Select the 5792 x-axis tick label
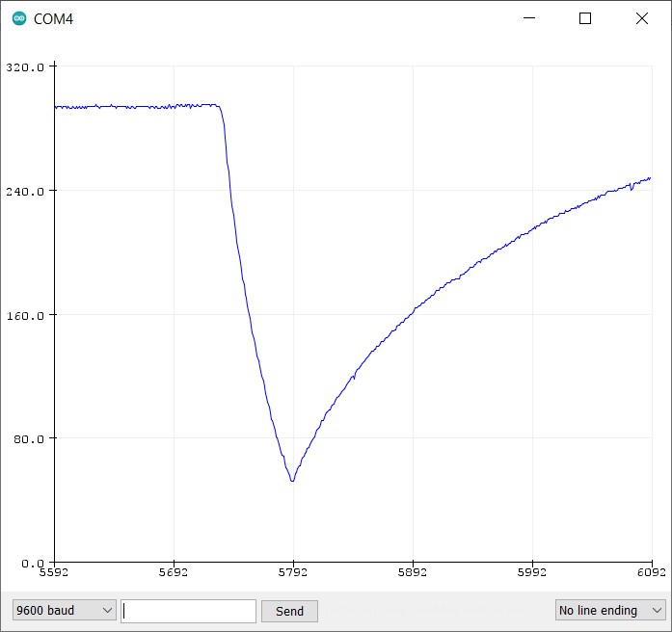Viewport: 672px width, 632px height. (x=293, y=573)
